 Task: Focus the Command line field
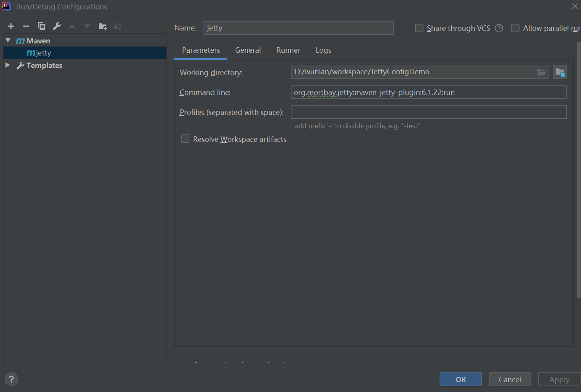pyautogui.click(x=429, y=92)
